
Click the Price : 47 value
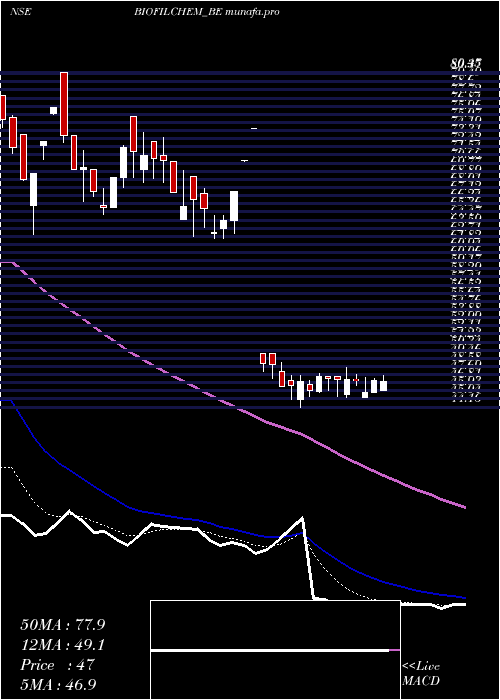(x=58, y=665)
